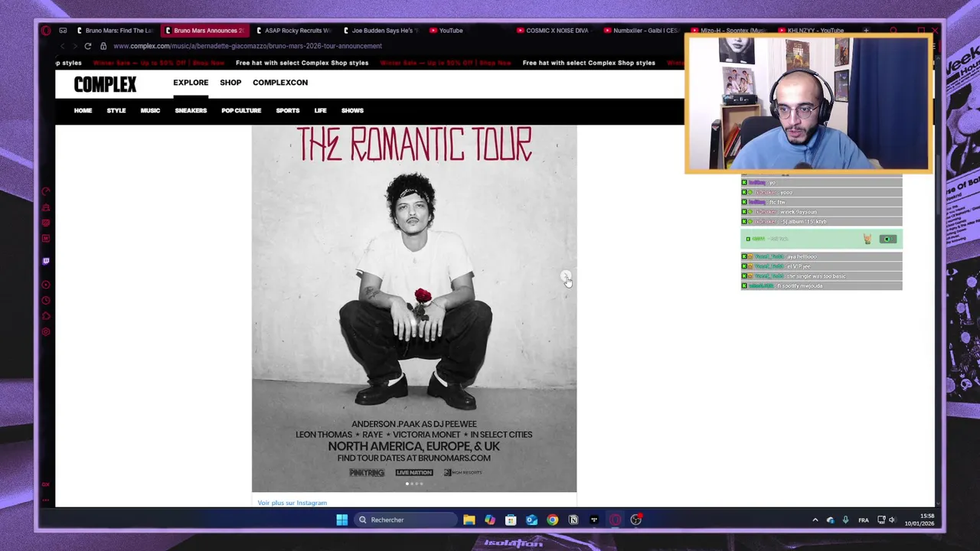Image resolution: width=980 pixels, height=551 pixels.
Task: Open Windows Start menu
Action: coord(342,520)
